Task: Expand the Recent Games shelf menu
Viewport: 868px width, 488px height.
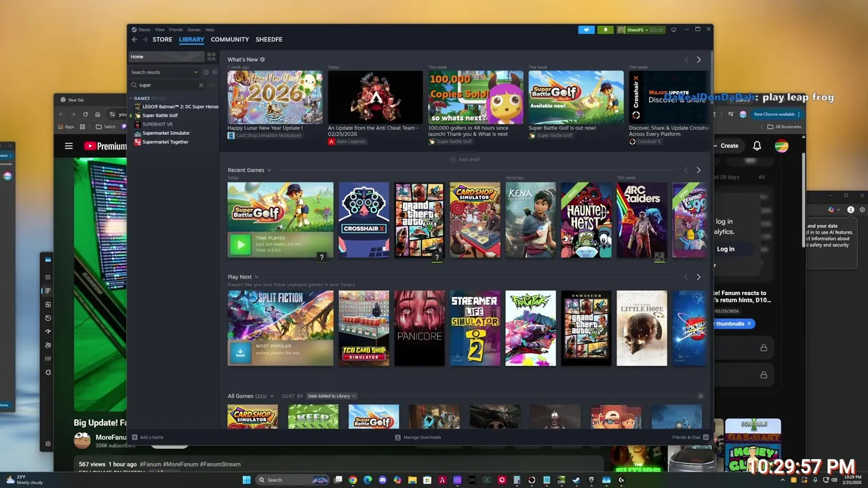Action: pyautogui.click(x=269, y=170)
